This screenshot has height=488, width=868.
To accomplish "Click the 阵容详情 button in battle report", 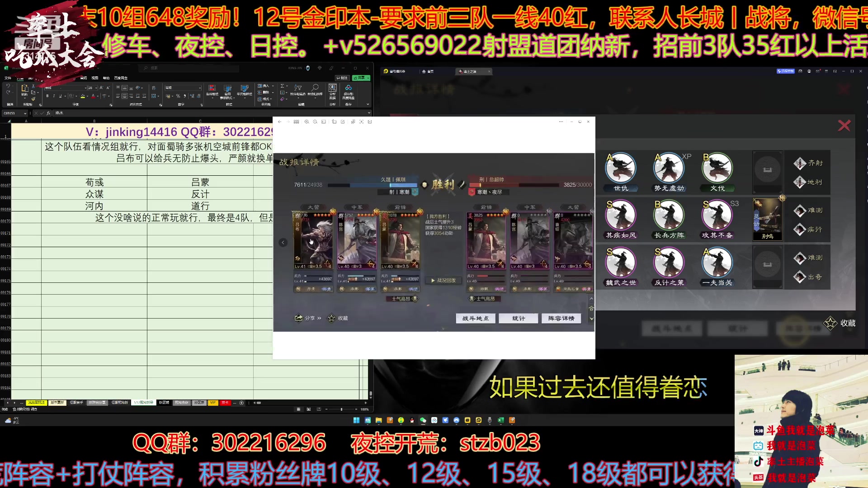I will [561, 318].
